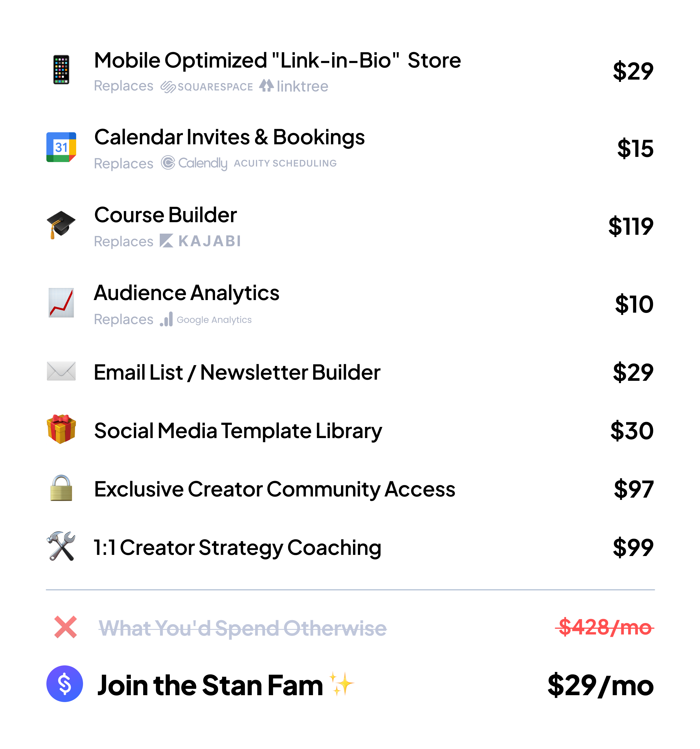Click the Google Calendar 31 icon
Image resolution: width=700 pixels, height=749 pixels.
click(x=61, y=147)
